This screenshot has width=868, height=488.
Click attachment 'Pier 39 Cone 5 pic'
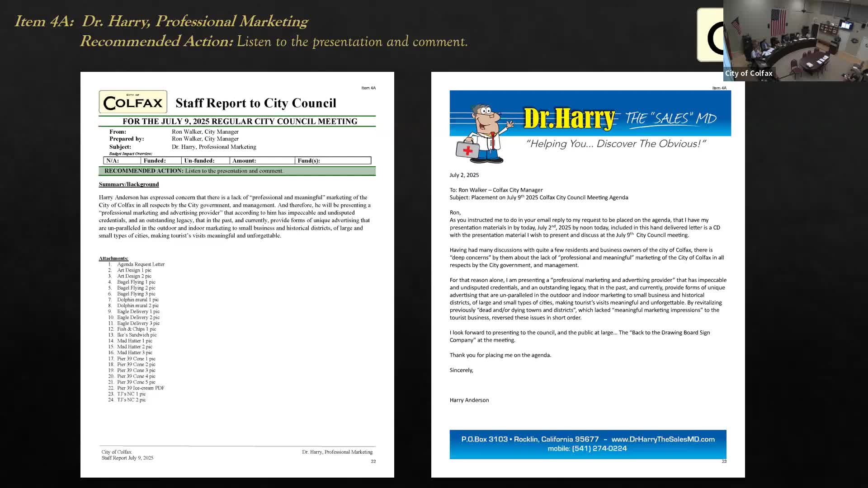tap(136, 382)
